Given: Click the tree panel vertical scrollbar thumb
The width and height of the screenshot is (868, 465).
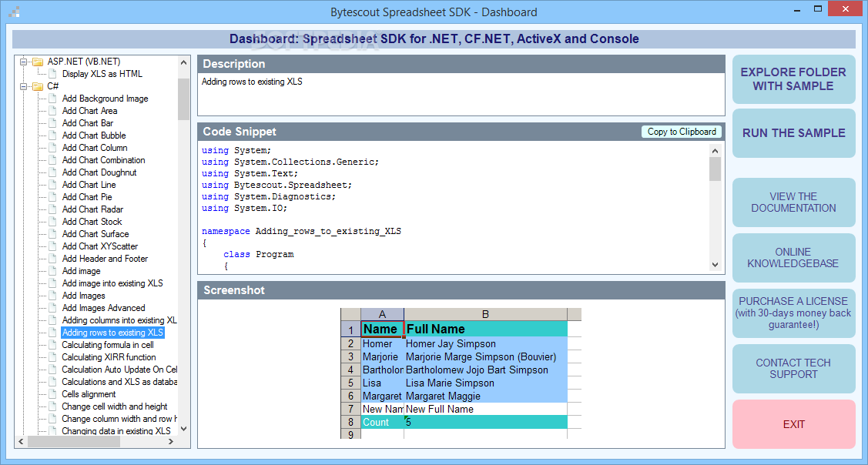Looking at the screenshot, I should (x=184, y=99).
